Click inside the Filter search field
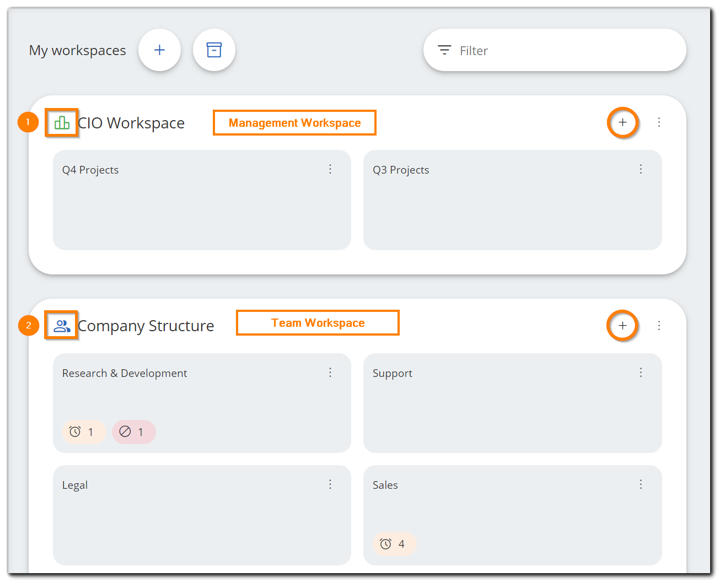Screen dimensions: 725x588 524,50
